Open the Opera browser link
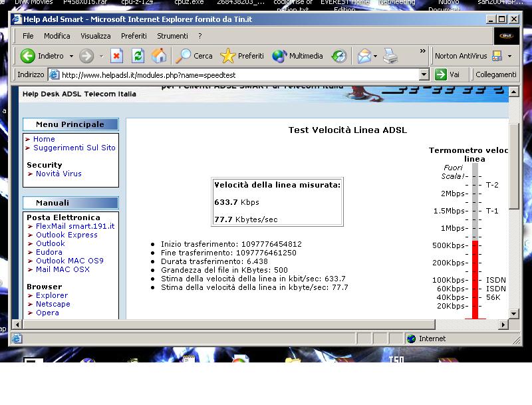Image resolution: width=532 pixels, height=405 pixels. click(47, 313)
